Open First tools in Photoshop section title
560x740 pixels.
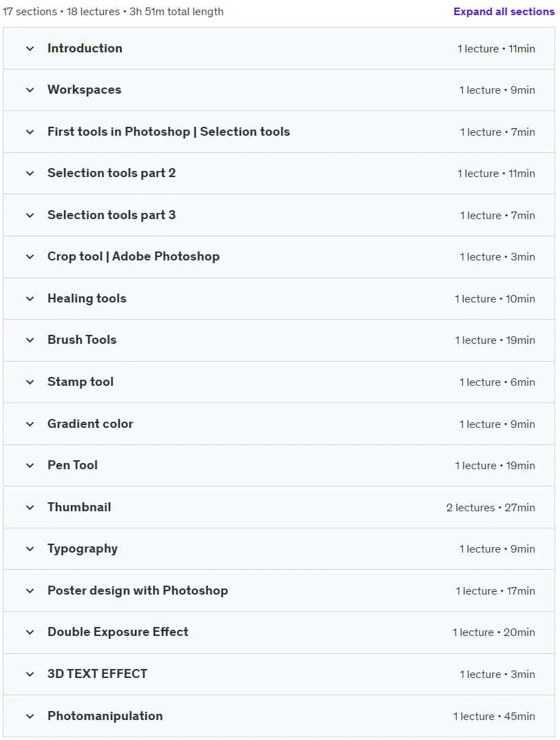point(169,132)
